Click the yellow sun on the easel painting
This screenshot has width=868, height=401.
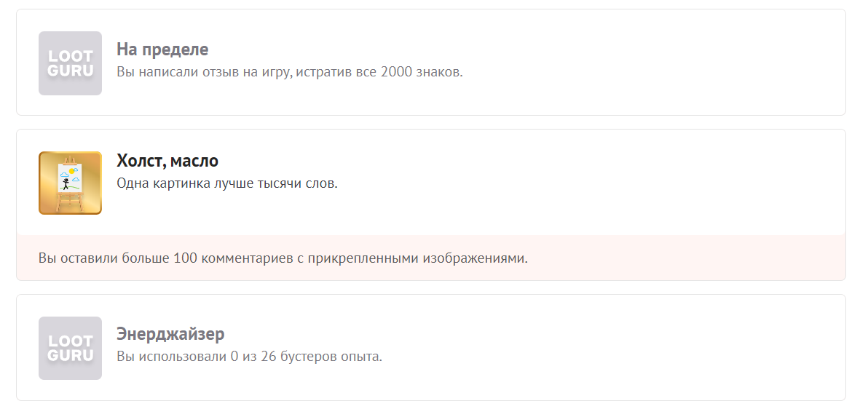pos(71,172)
